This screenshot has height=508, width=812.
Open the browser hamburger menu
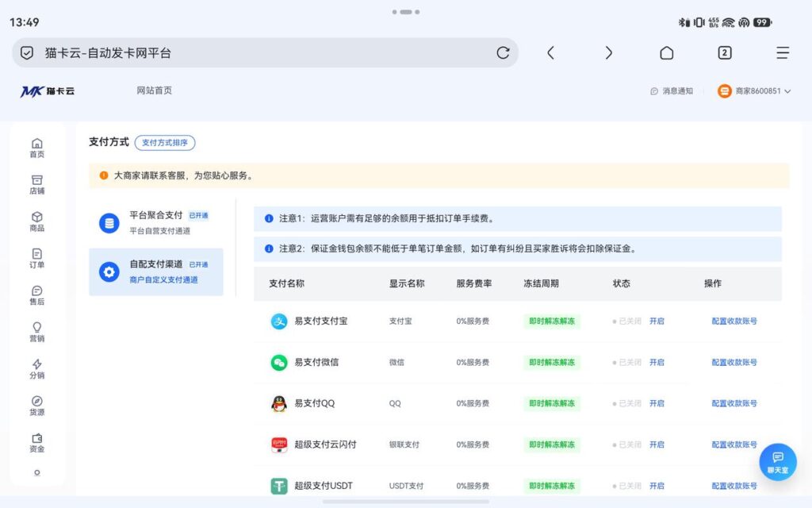[783, 53]
